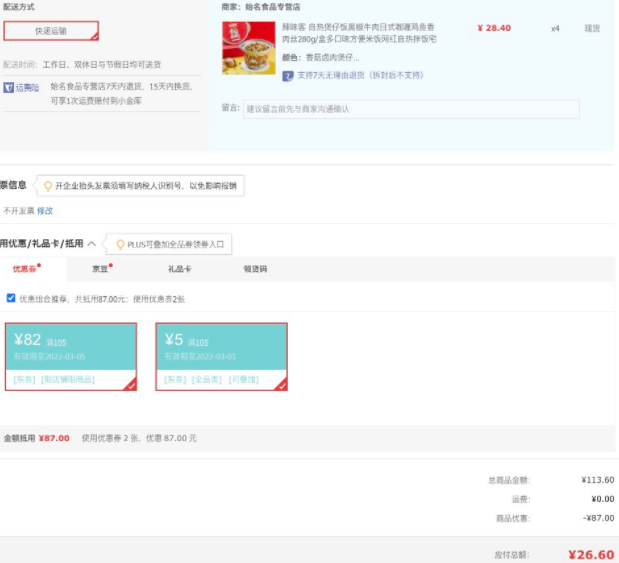Collapse the 优惠/礼品卡/抵用 section chevron
This screenshot has width=619, height=563.
(92, 243)
